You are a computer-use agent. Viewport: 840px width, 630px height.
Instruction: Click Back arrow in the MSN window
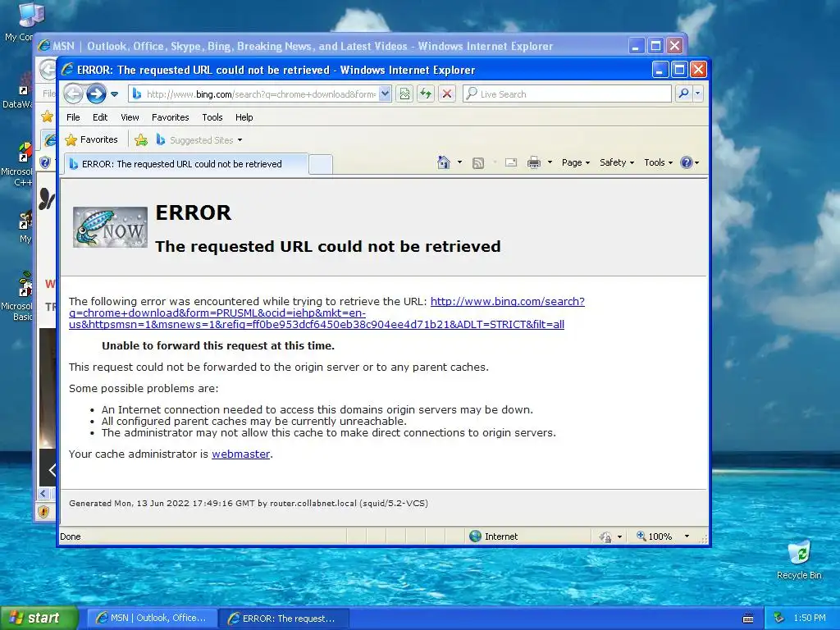point(48,70)
